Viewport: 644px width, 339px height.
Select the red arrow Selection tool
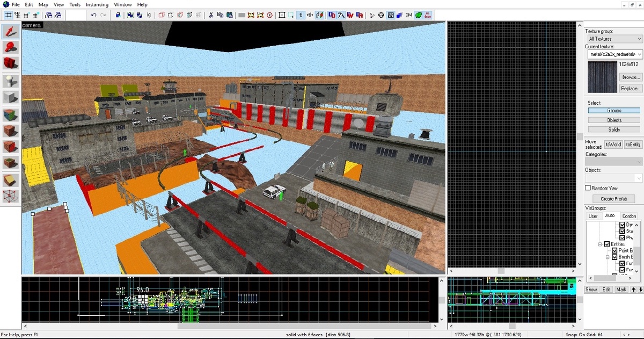click(11, 32)
